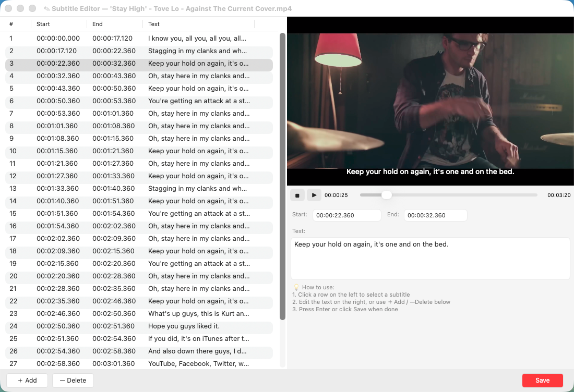574x392 pixels.
Task: Click the current time 00:00:25 label
Action: point(336,195)
